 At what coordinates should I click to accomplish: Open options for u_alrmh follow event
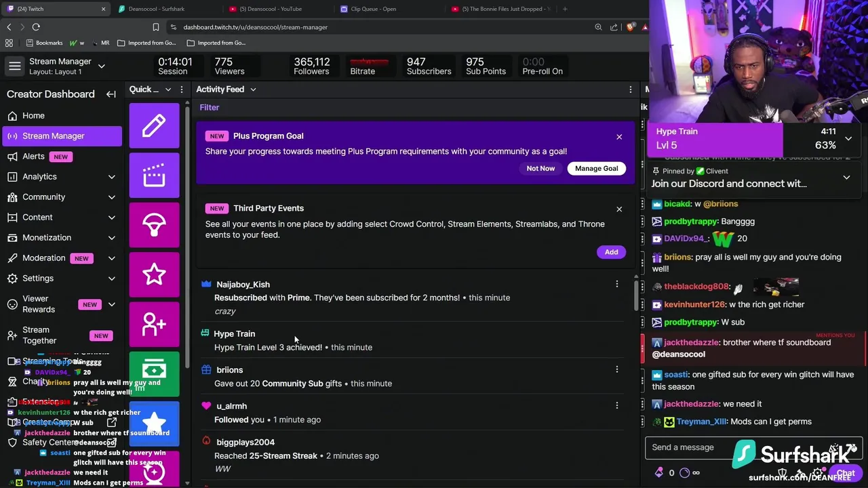click(616, 405)
